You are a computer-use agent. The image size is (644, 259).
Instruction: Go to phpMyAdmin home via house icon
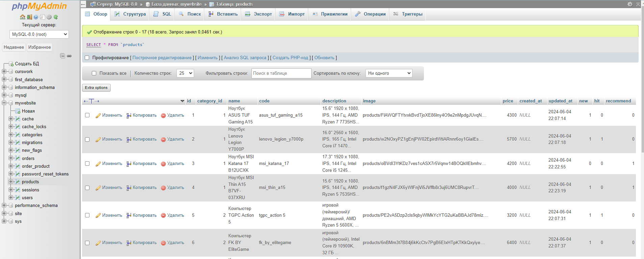click(23, 17)
